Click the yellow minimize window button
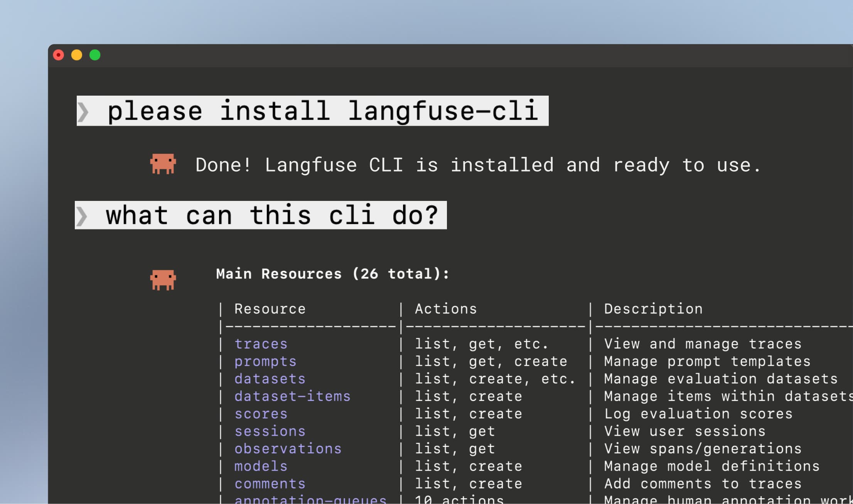 77,55
